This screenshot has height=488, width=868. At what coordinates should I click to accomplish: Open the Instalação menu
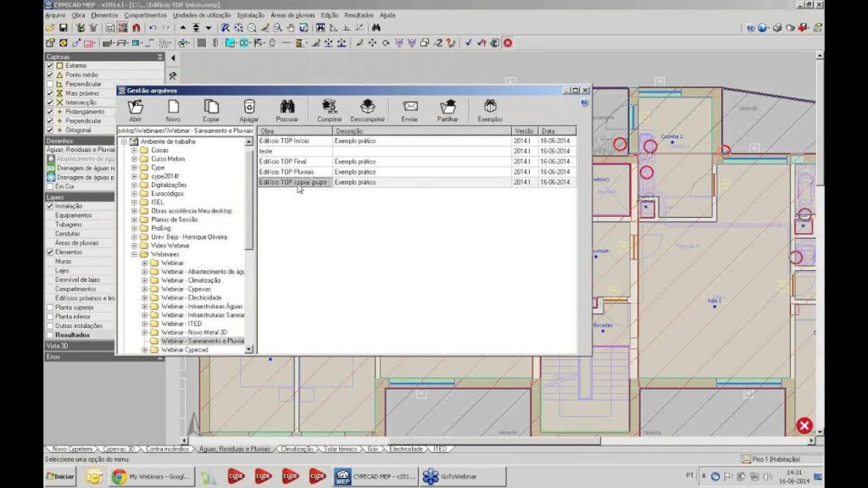(x=250, y=15)
